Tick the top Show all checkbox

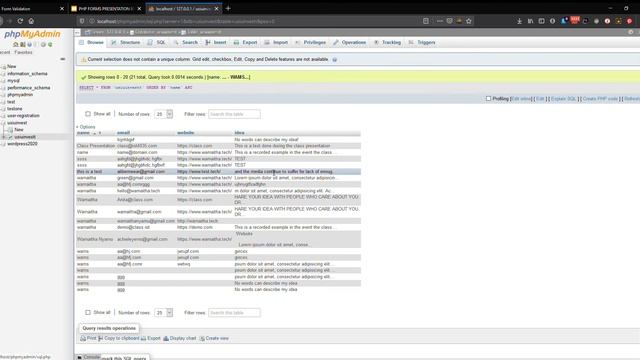(88, 114)
